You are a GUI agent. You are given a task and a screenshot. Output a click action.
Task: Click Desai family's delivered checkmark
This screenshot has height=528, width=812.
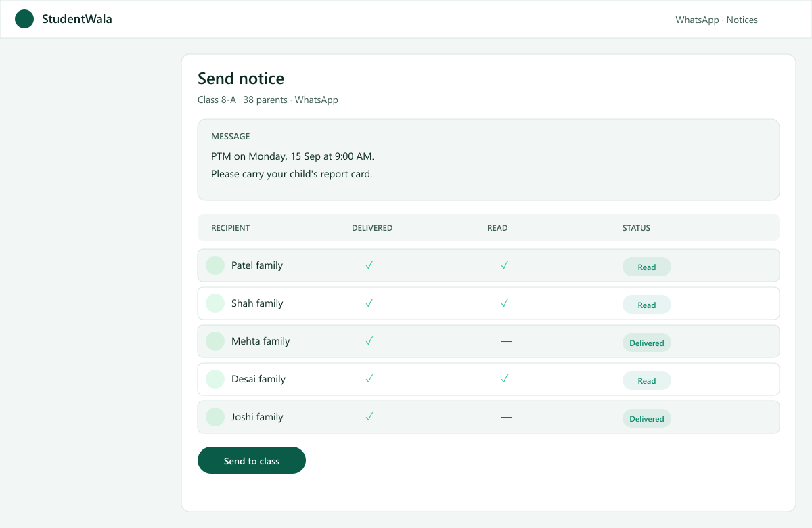point(369,379)
